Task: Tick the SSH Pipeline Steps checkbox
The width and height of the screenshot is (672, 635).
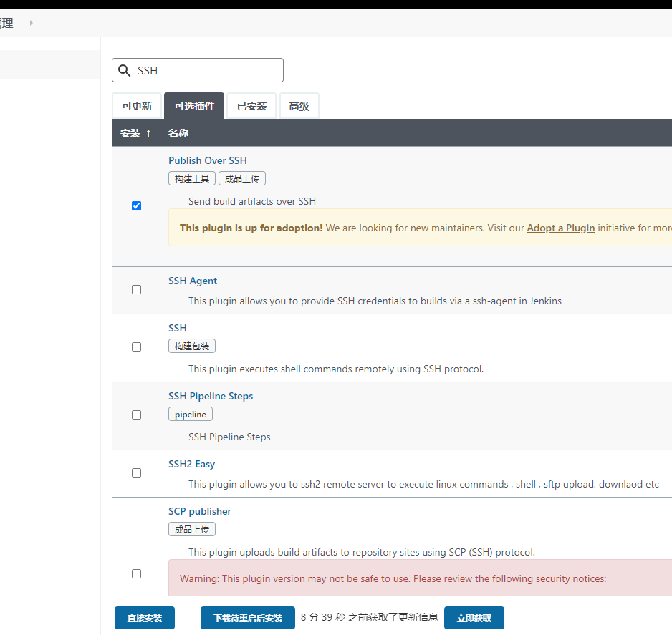Action: (136, 415)
